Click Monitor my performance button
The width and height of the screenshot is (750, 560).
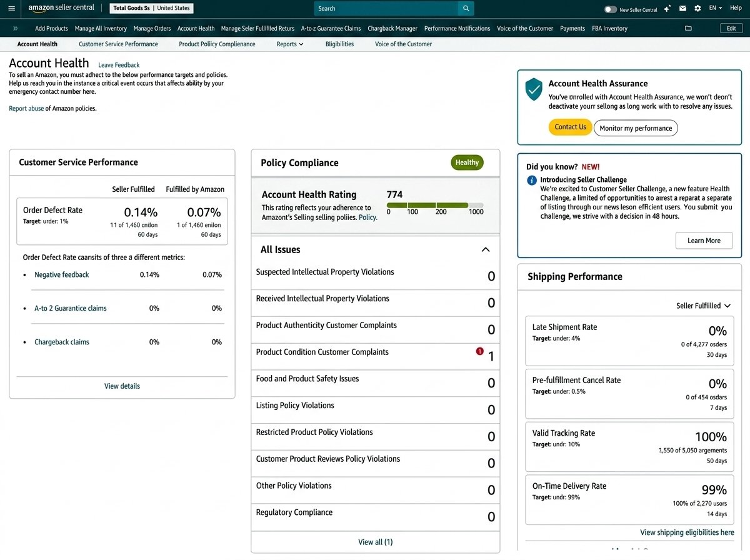click(x=636, y=128)
